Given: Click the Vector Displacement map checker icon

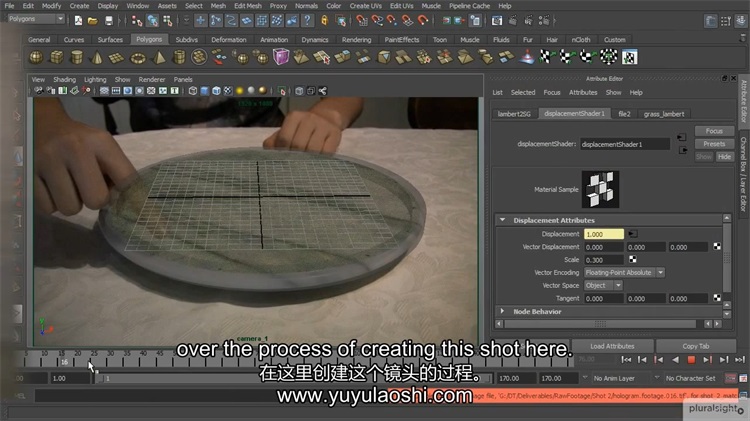Looking at the screenshot, I should click(717, 246).
